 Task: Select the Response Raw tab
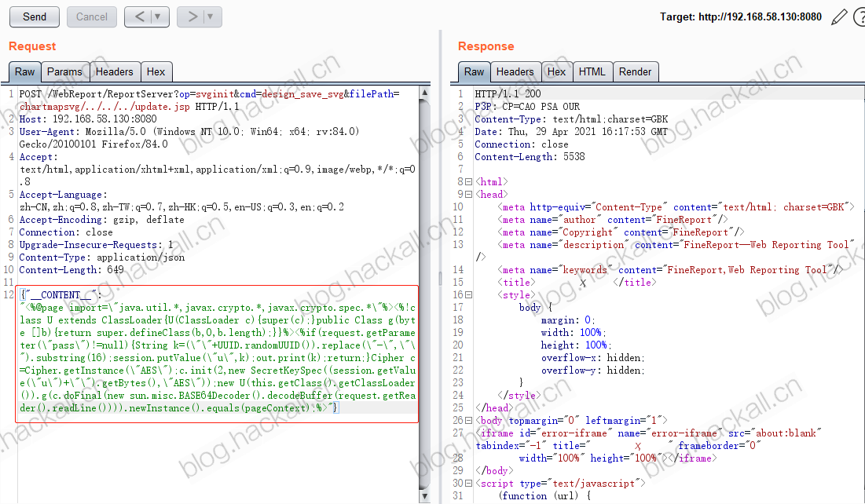pos(474,71)
